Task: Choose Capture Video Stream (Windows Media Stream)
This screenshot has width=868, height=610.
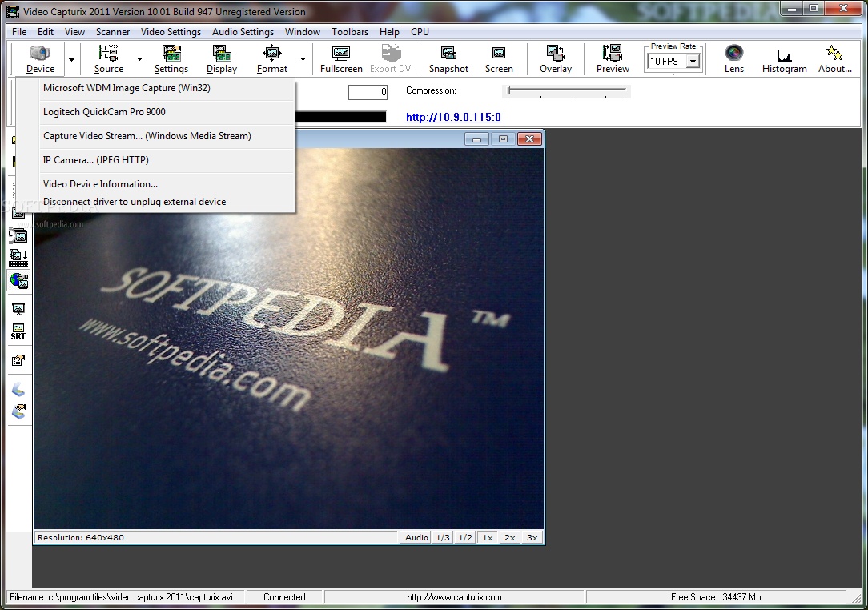Action: [x=155, y=135]
